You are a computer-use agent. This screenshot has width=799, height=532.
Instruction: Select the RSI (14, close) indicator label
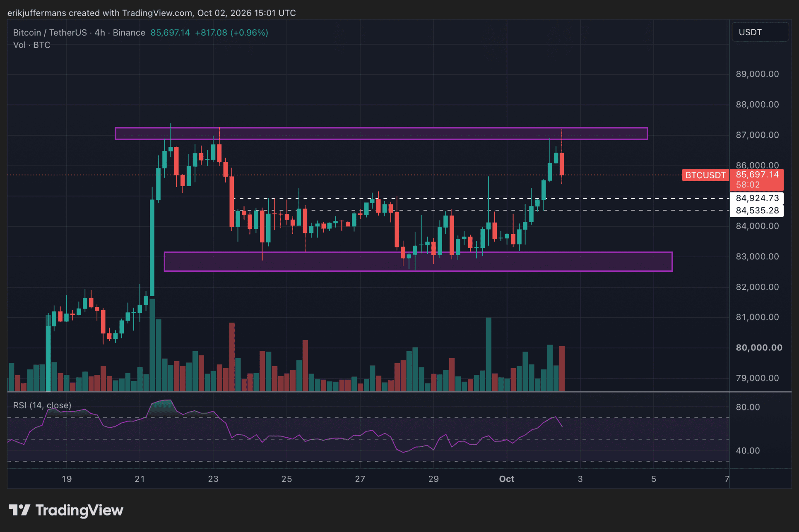click(42, 405)
